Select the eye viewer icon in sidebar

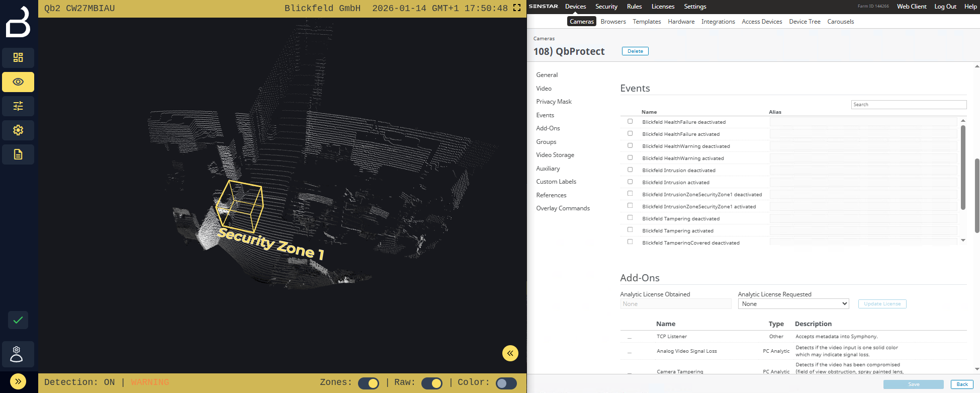pyautogui.click(x=18, y=82)
